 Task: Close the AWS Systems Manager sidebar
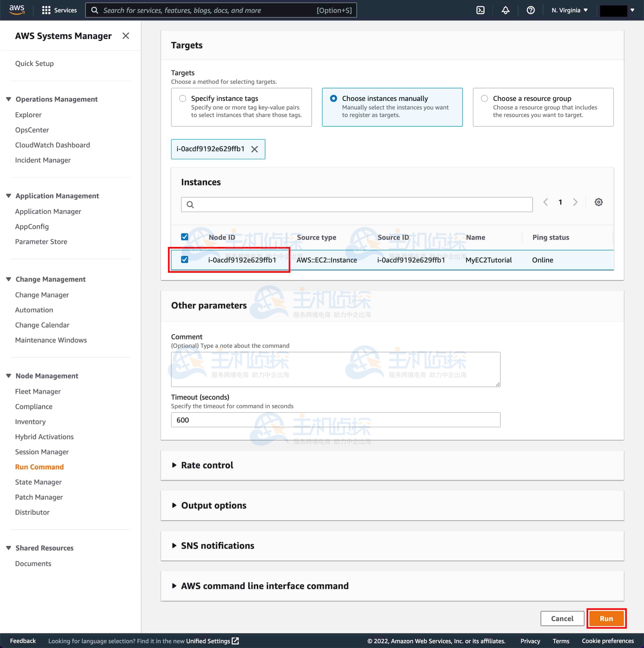tap(126, 36)
